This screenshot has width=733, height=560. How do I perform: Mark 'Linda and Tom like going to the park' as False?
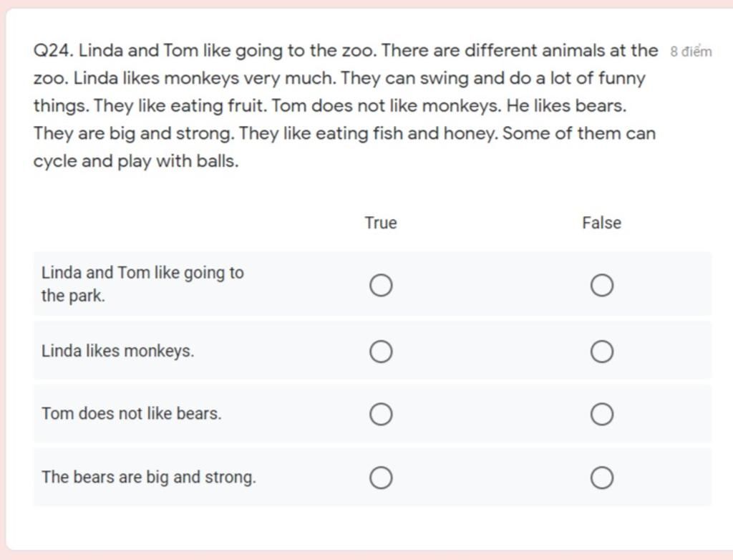[601, 285]
